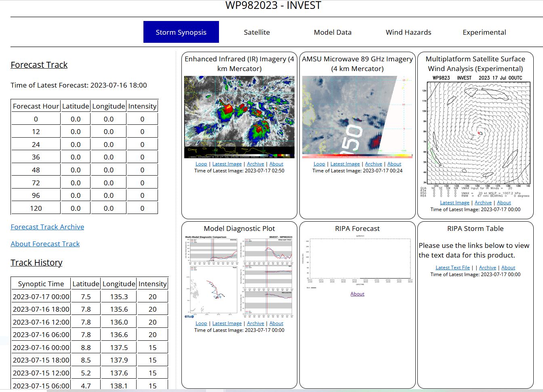Open About link under Enhanced Infrared imagery

276,164
